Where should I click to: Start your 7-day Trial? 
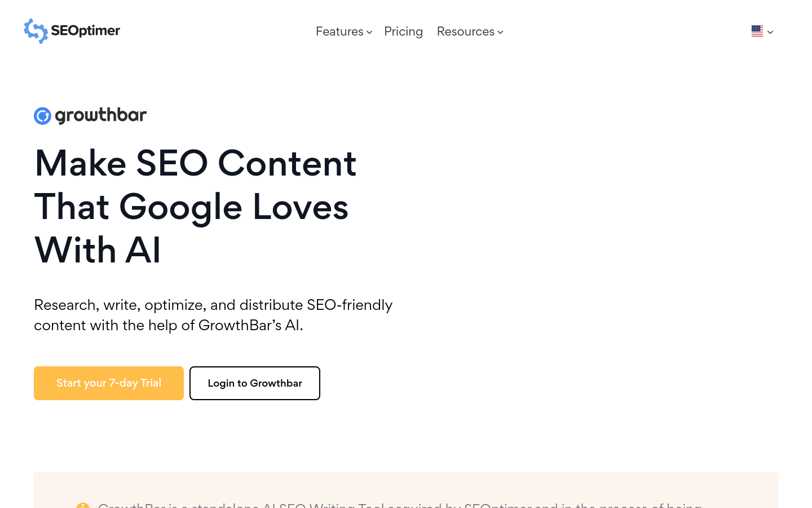109,383
